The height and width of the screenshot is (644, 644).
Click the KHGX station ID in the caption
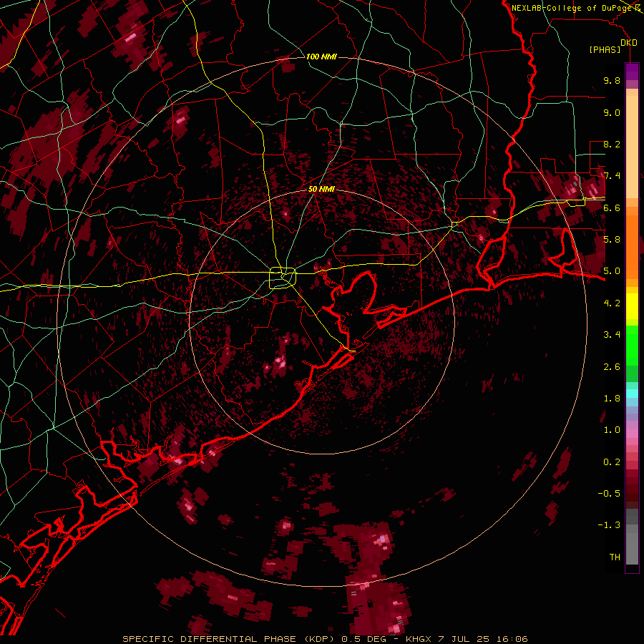coord(419,639)
